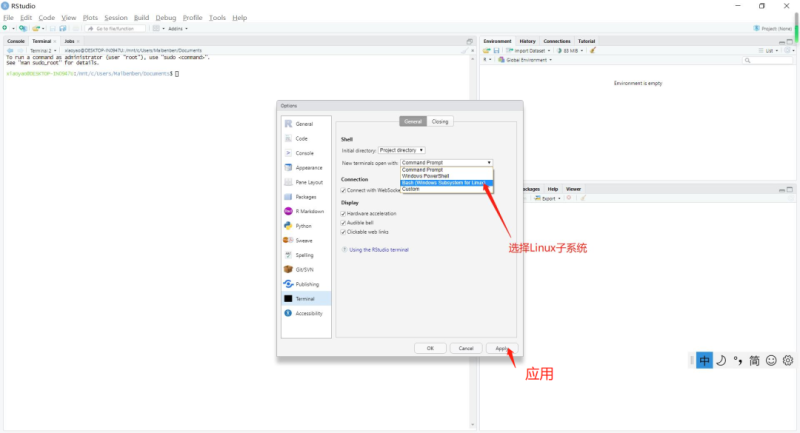Open the R Markdown options section
Screen dimensions: 800x433
[304, 211]
